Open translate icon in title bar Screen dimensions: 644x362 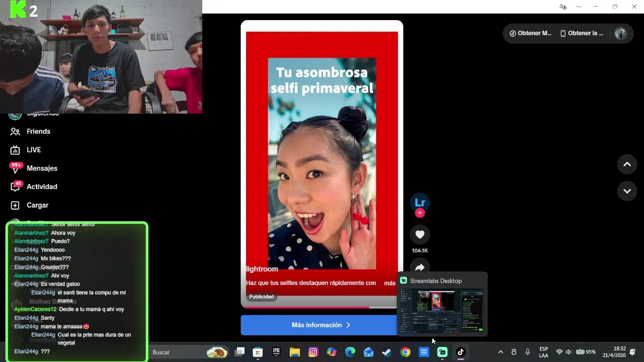[563, 7]
